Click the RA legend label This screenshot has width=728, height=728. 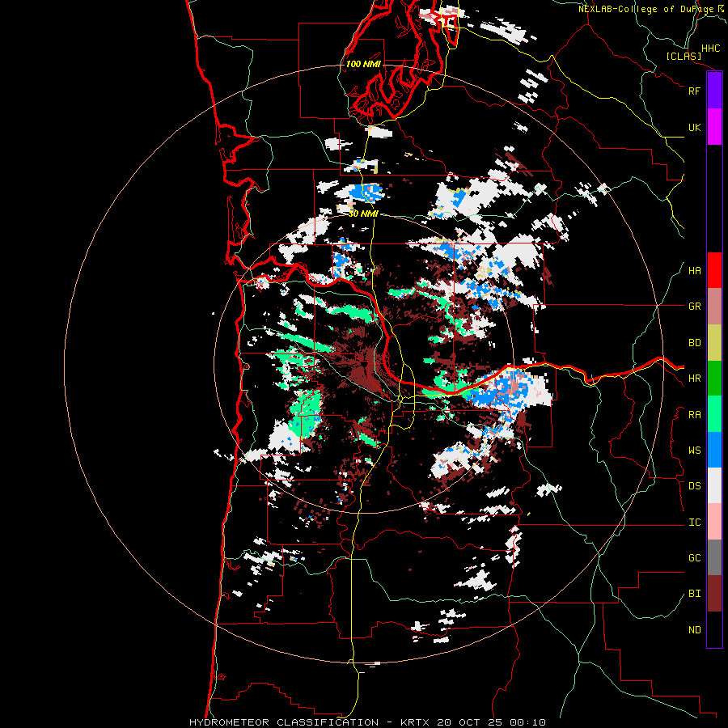click(x=694, y=415)
